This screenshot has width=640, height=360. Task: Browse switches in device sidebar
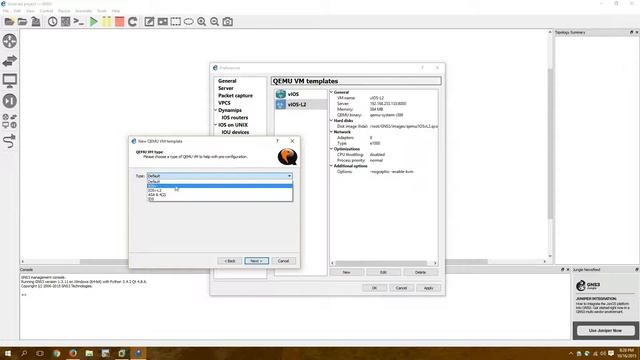pyautogui.click(x=10, y=61)
